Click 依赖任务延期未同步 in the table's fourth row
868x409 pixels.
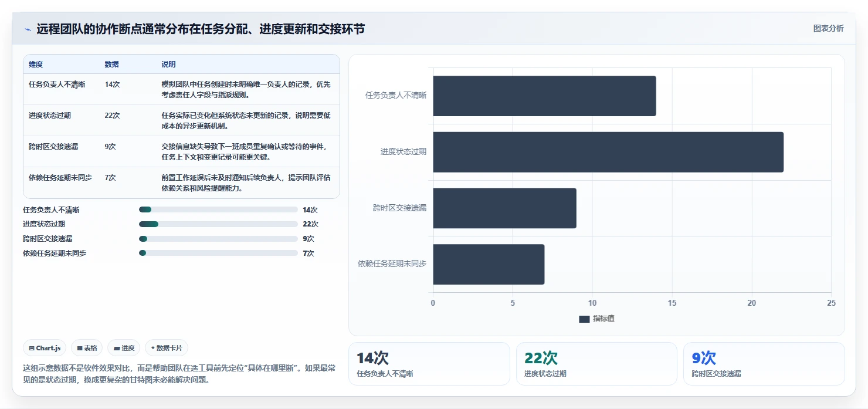(x=60, y=178)
